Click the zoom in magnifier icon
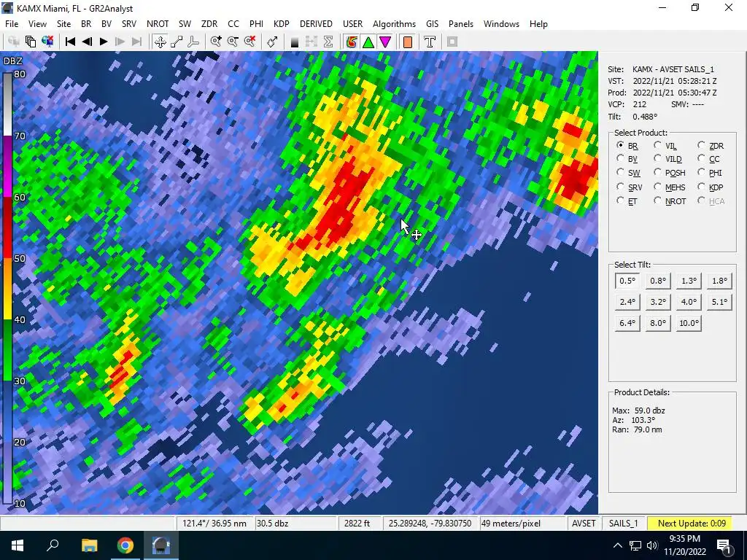747x560 pixels. (216, 42)
